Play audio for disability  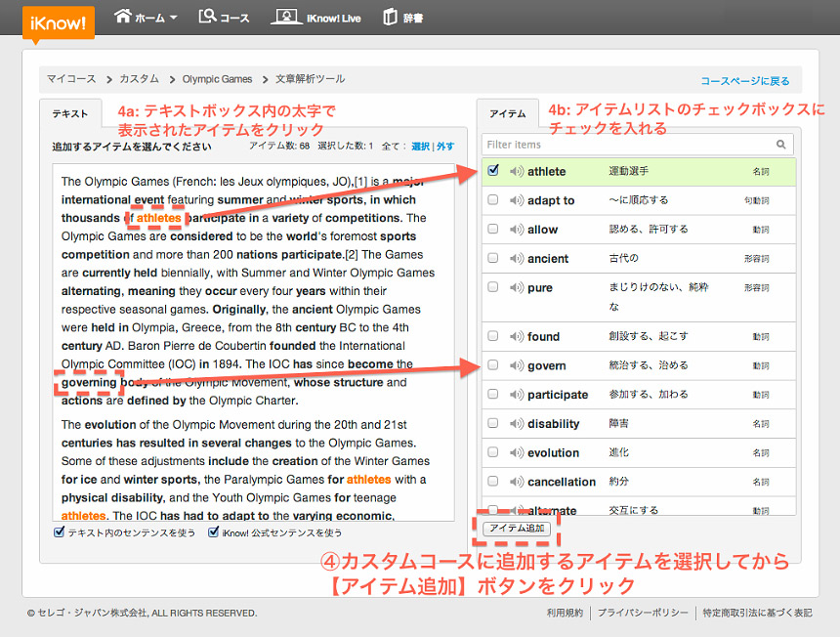click(517, 424)
